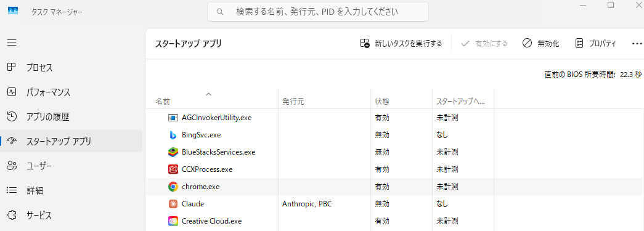Click the search magnifier icon
This screenshot has height=231, width=644.
point(220,12)
